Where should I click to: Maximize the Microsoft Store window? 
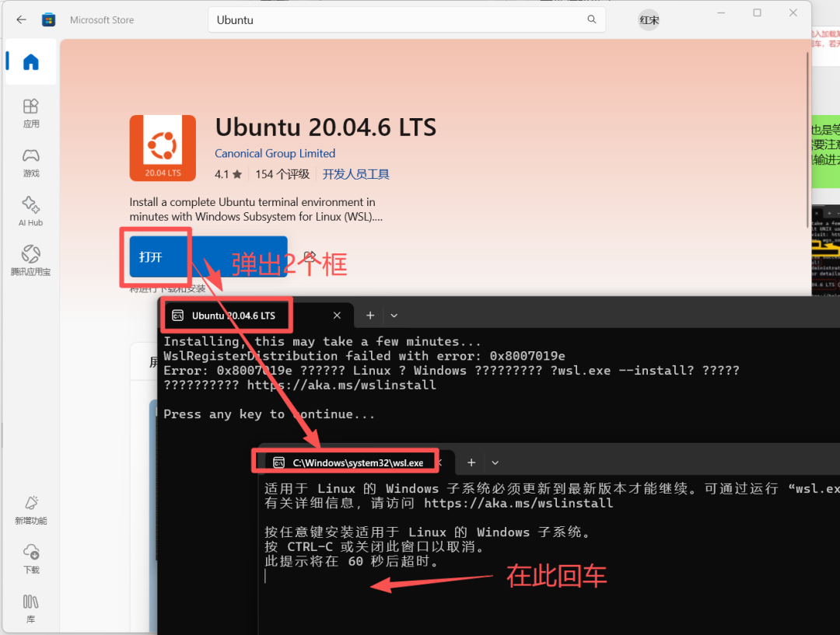757,12
